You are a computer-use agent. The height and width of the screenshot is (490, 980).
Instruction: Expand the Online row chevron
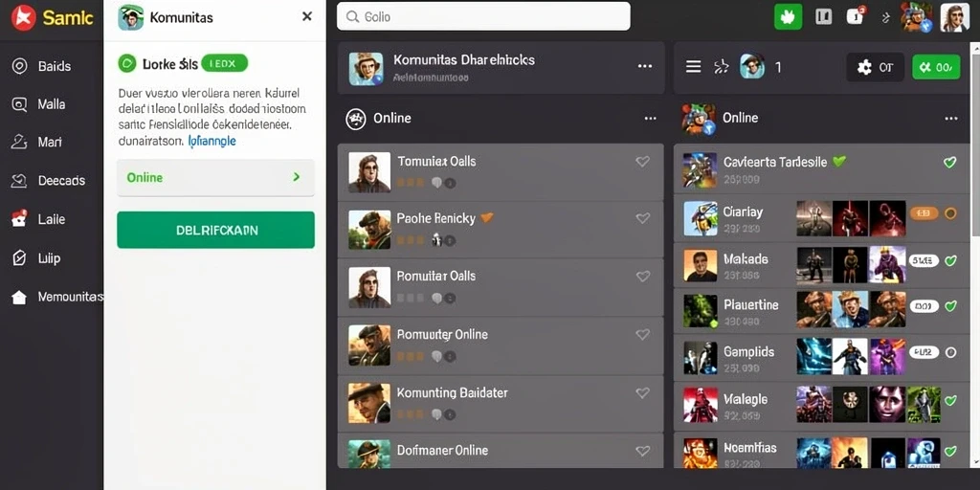coord(297,177)
